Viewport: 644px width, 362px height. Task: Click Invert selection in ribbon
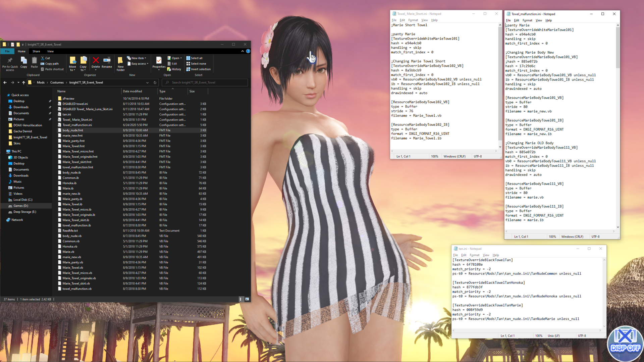(199, 69)
